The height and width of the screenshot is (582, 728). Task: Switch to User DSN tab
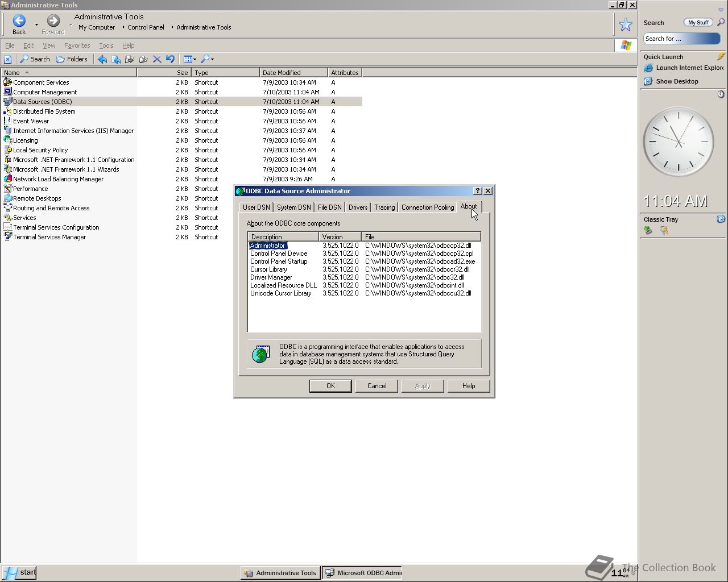257,207
